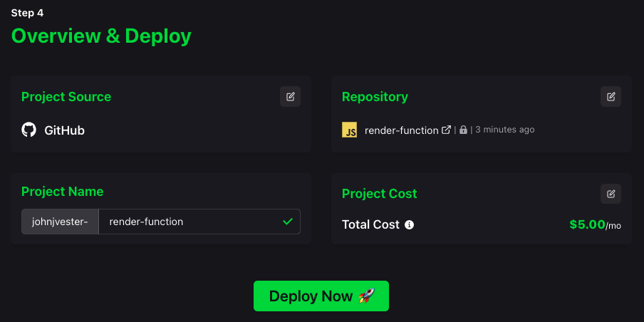The width and height of the screenshot is (644, 322).
Task: Edit the Project Source section
Action: (290, 97)
